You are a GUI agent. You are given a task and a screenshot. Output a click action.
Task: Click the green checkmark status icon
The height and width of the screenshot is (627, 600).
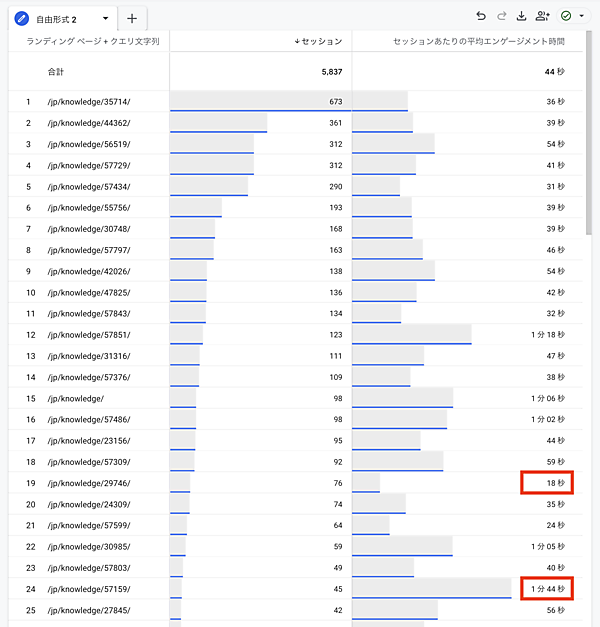tap(566, 16)
